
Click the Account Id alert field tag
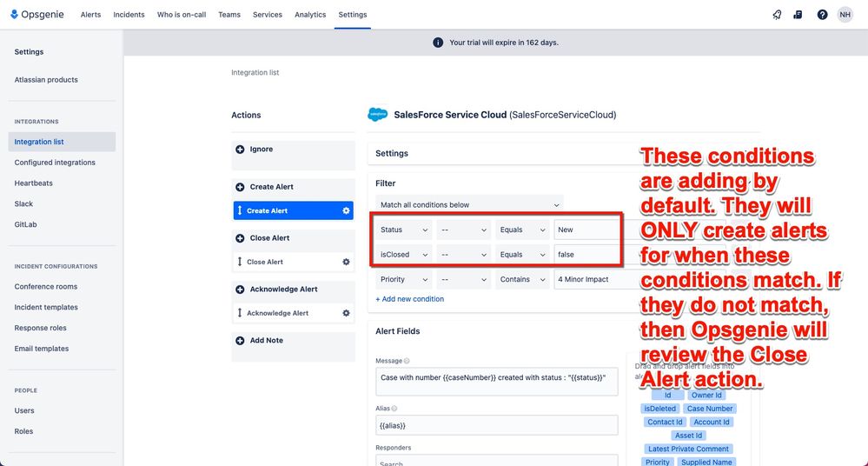tap(712, 423)
